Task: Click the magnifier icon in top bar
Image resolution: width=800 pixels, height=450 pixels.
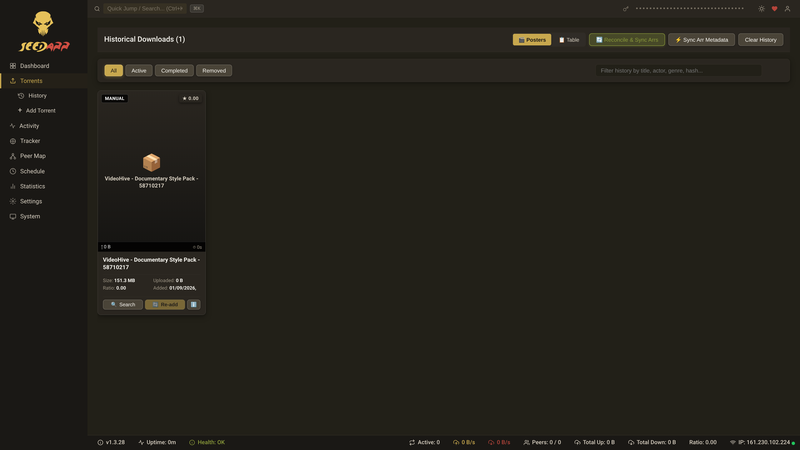Action: click(97, 9)
